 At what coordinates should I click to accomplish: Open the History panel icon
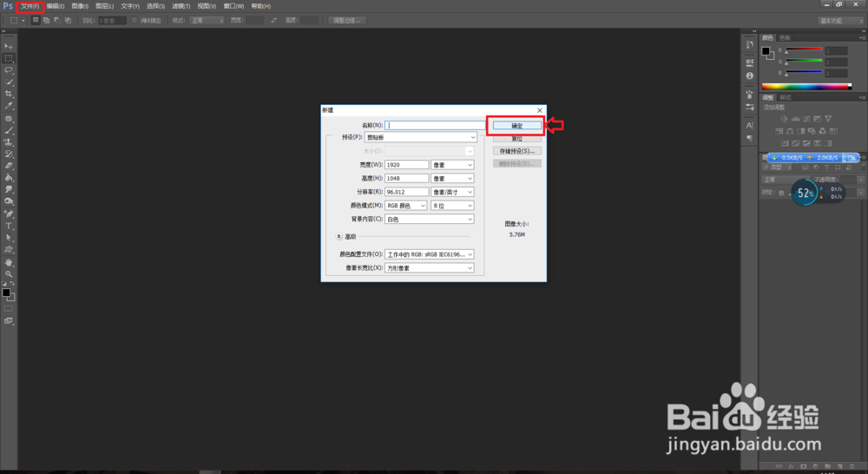tap(750, 44)
